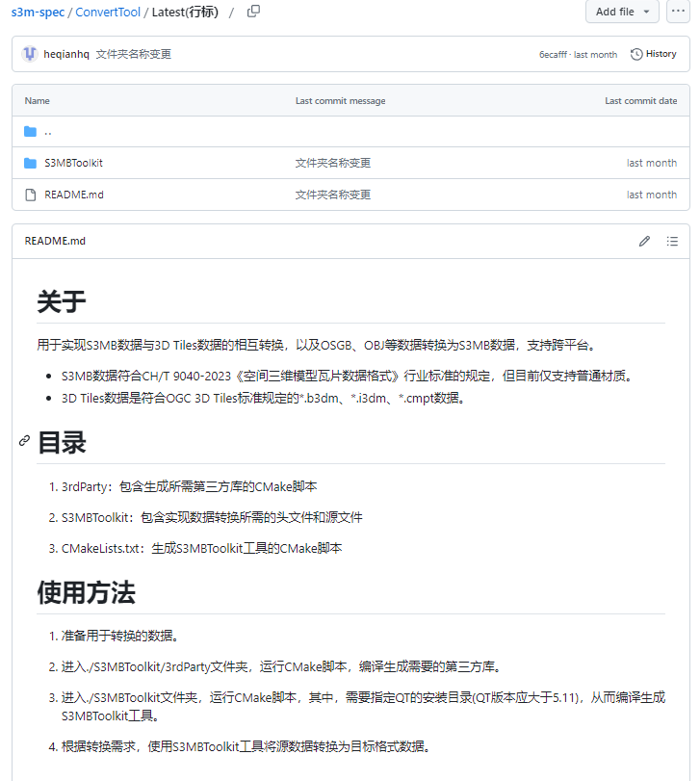Open the S3MBToolkit folder
Screen dimensions: 700x781
point(74,163)
